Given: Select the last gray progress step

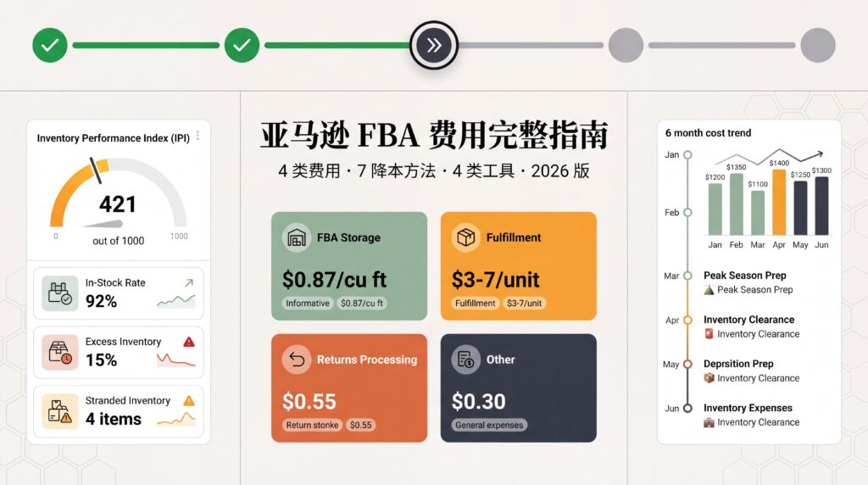Looking at the screenshot, I should tap(818, 46).
